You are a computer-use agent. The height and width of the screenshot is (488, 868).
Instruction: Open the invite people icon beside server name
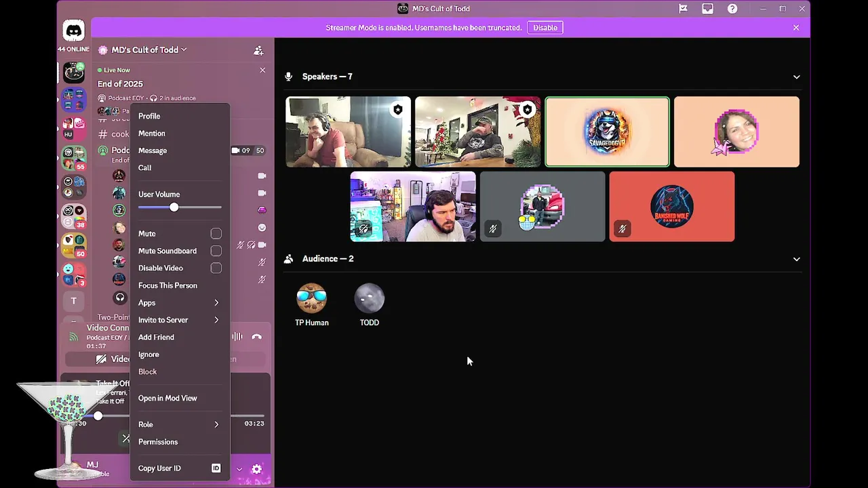coord(258,50)
